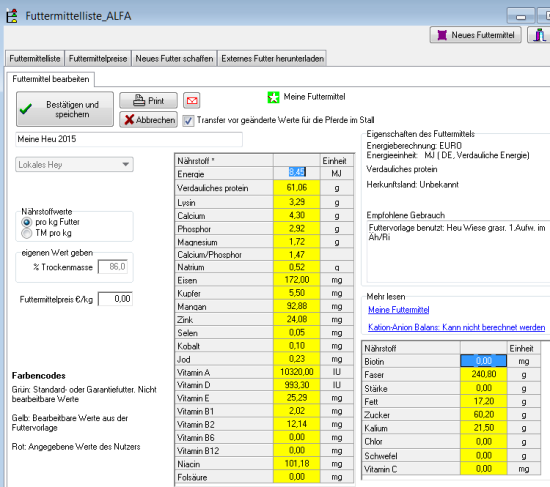Click the Zink value 24,08
This screenshot has height=487, width=550.
(297, 319)
